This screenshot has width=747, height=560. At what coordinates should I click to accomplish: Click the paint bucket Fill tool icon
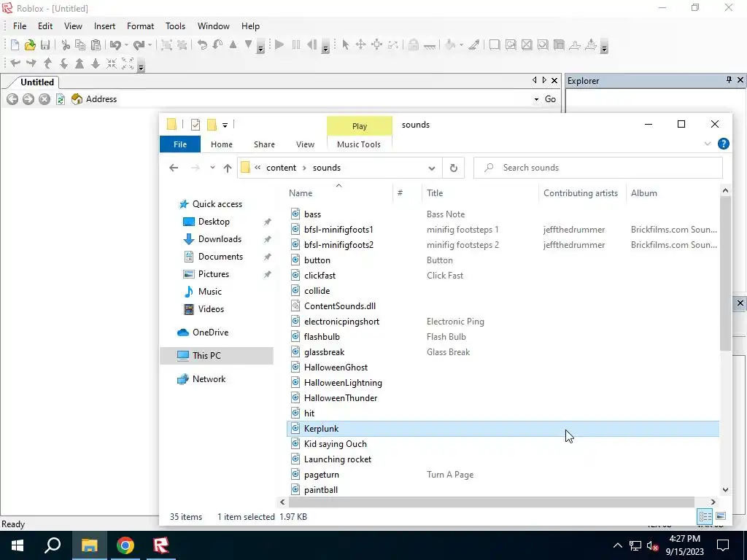pyautogui.click(x=450, y=44)
